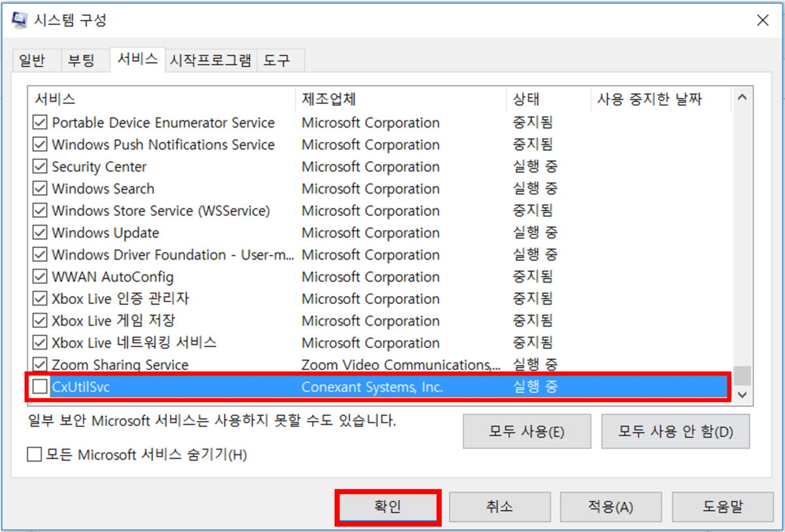This screenshot has width=785, height=532.
Task: Click Conexant Systems, Inc. manufacturer cell
Action: 372,387
